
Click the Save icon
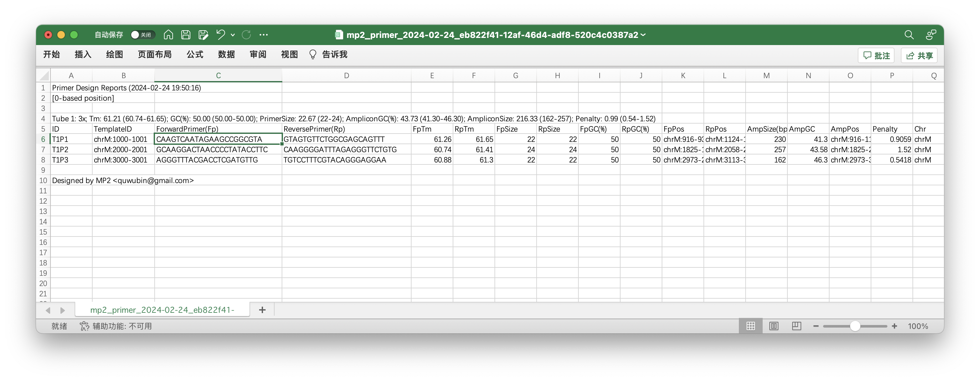click(x=186, y=35)
